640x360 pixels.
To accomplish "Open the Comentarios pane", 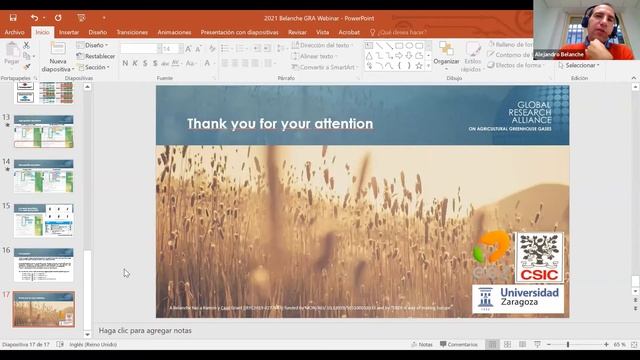I will click(x=458, y=344).
